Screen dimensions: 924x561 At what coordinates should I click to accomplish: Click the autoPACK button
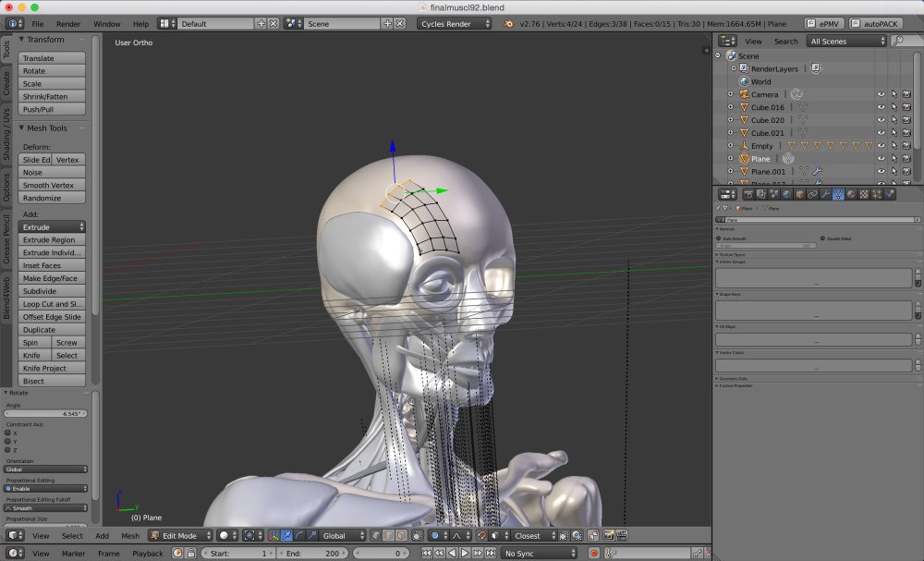point(875,24)
